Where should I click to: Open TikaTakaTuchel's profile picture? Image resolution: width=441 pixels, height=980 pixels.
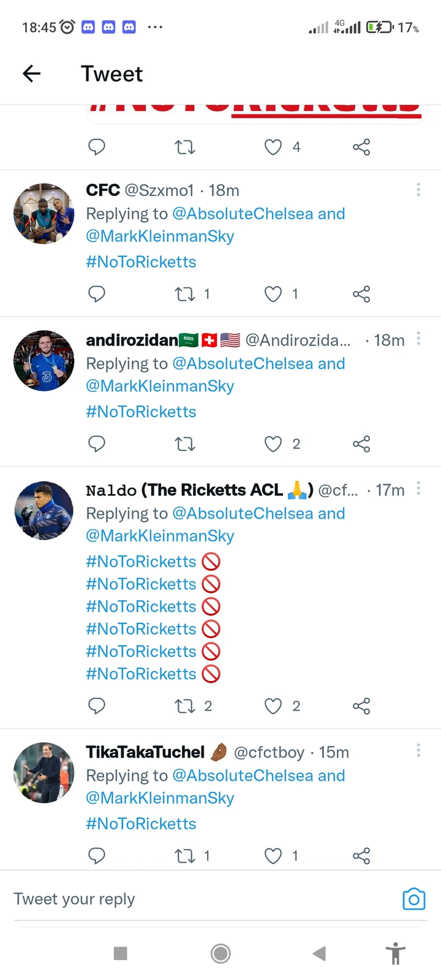[44, 773]
